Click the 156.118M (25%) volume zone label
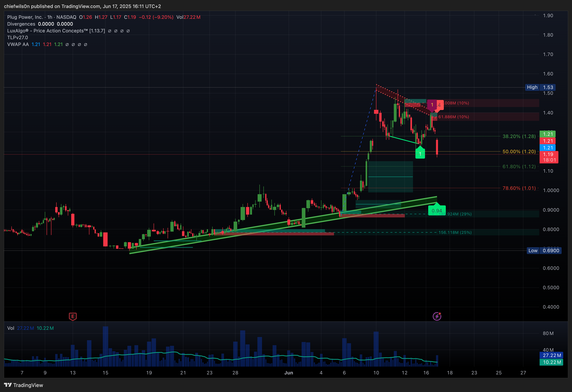The width and height of the screenshot is (572, 392). click(x=455, y=232)
